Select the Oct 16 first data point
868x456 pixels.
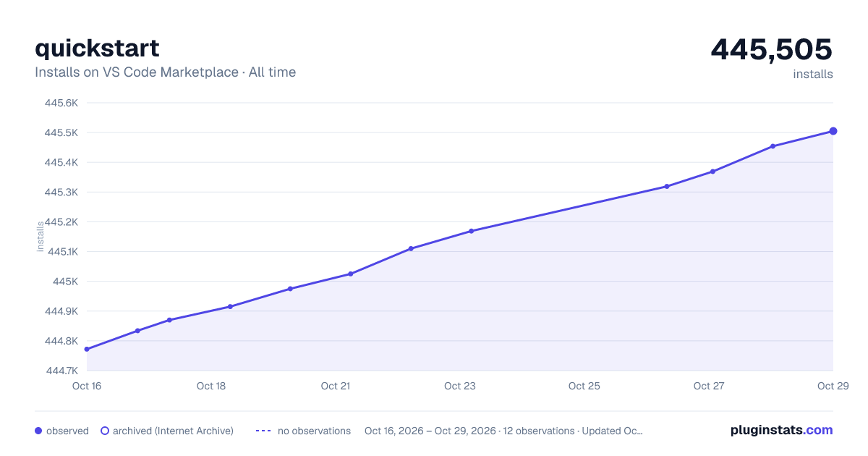click(87, 350)
